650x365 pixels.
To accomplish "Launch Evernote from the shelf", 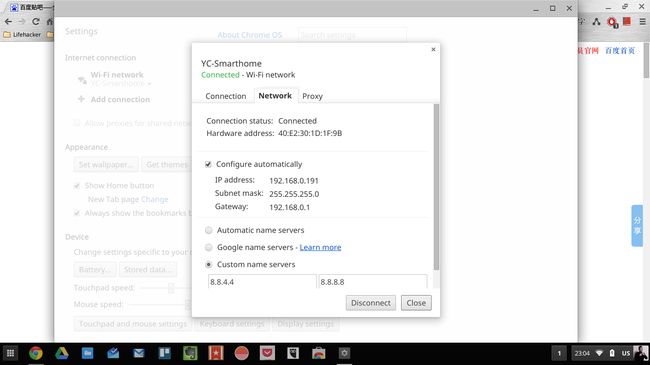I will (190, 353).
